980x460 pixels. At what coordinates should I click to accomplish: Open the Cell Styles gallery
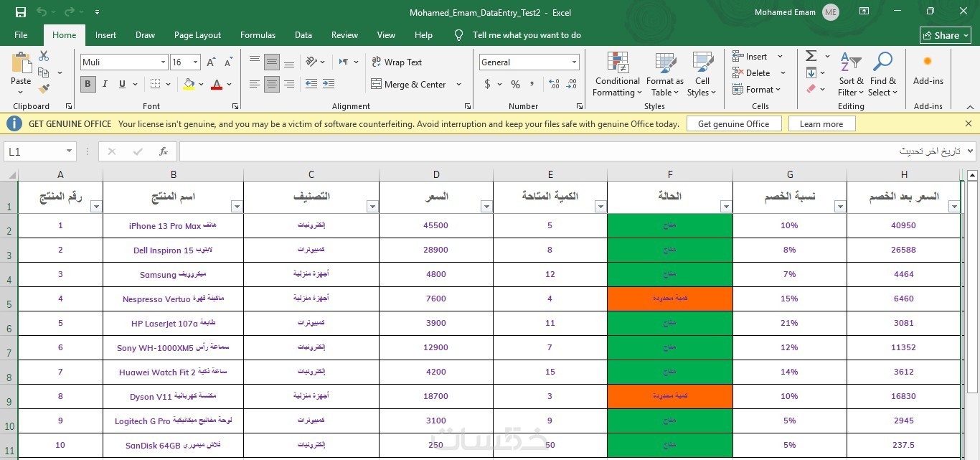pos(702,74)
